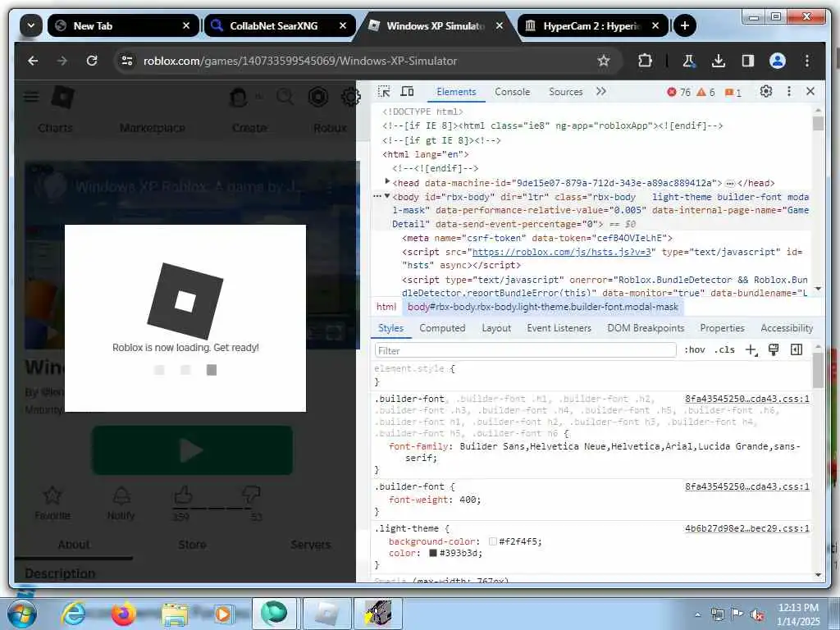This screenshot has height=630, width=840.
Task: Close the DevTools panel
Action: 810,92
